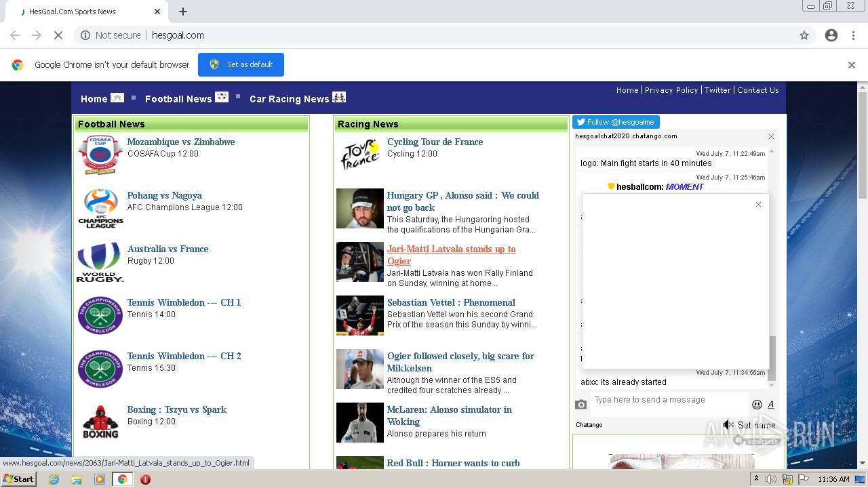Click the Wimbledon CH 1 logo
Screen dimensions: 868x488
point(100,315)
